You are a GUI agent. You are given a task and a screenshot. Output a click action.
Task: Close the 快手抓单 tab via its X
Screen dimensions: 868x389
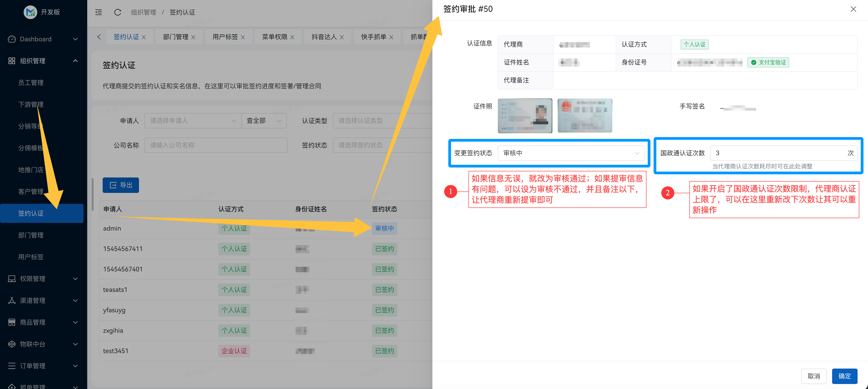[391, 37]
